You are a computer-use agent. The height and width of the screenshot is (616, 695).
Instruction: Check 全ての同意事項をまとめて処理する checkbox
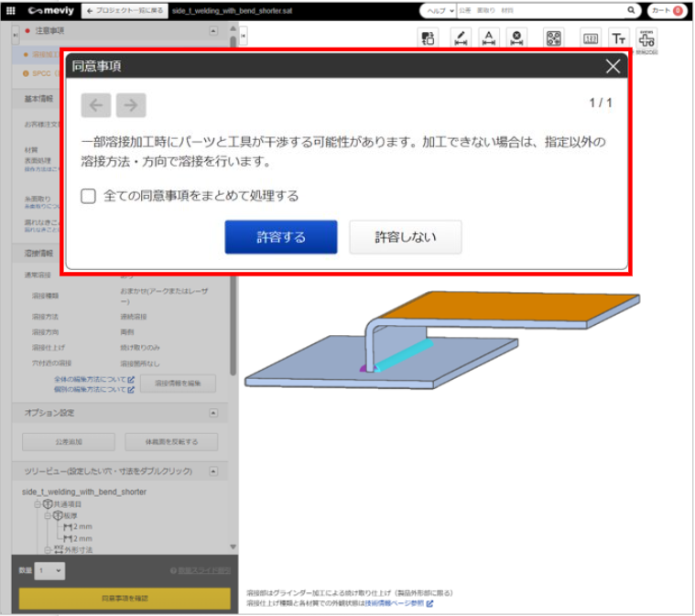pos(89,196)
